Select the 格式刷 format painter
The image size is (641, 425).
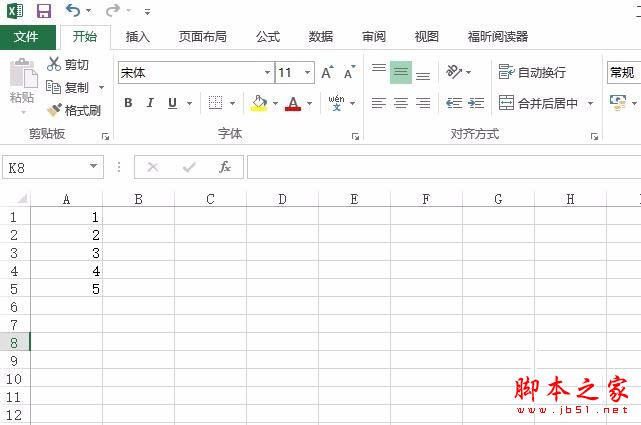click(74, 110)
